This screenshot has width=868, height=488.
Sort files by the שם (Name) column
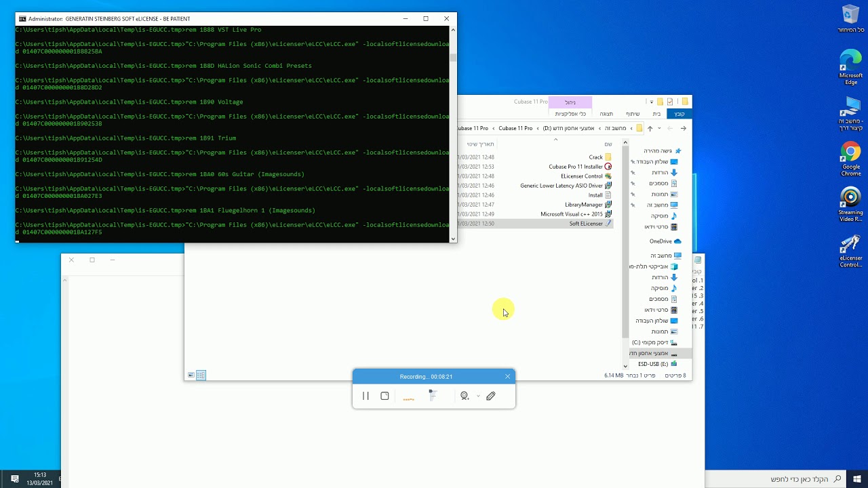pos(608,144)
